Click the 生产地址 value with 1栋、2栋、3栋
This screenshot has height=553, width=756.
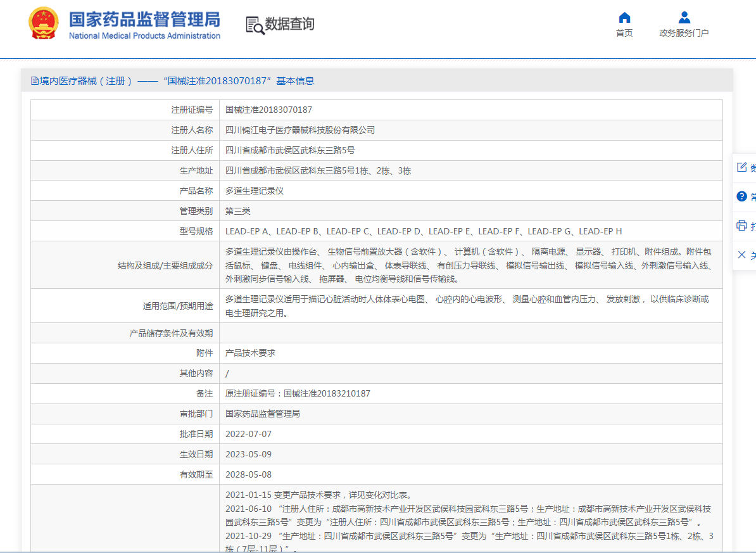(318, 170)
